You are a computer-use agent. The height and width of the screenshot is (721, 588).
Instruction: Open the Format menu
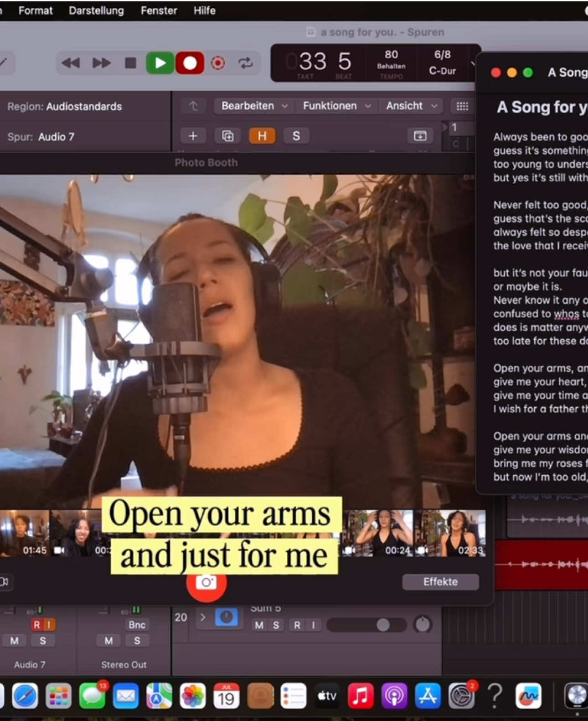36,10
